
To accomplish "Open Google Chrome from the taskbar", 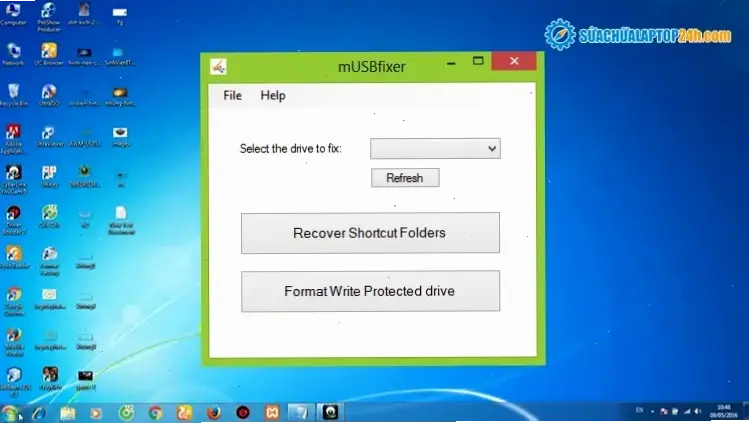I will point(155,413).
